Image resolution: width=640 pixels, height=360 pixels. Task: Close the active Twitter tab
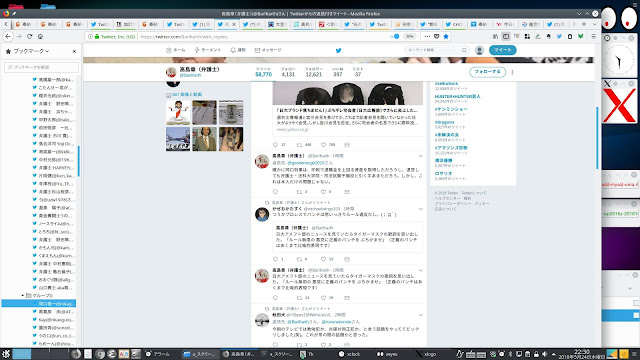pos(234,24)
